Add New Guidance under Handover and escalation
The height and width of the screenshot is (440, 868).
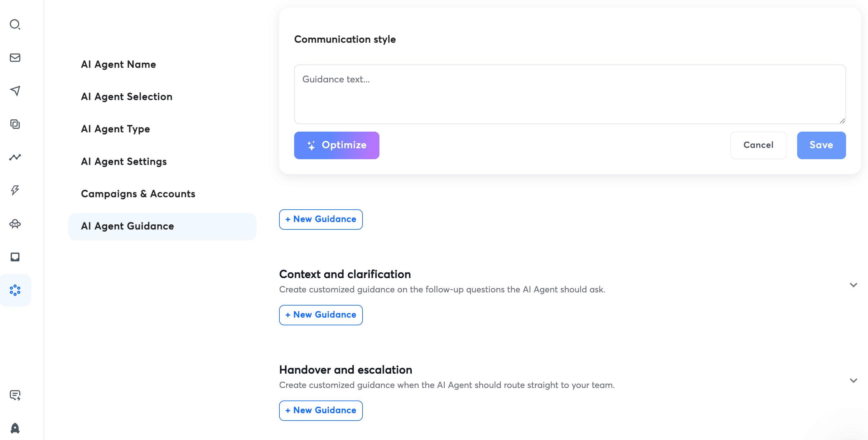click(x=320, y=410)
